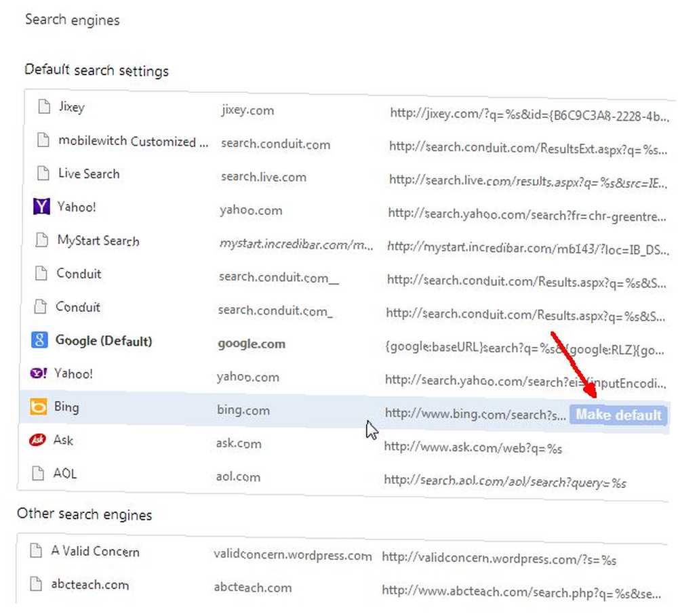Click the bing.com keyword

[243, 410]
